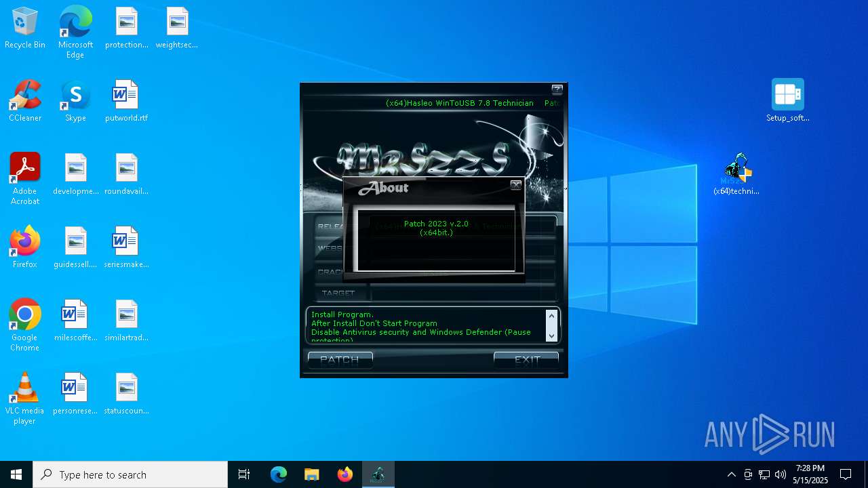Close the About dialog
Image resolution: width=868 pixels, height=488 pixels.
coord(515,185)
